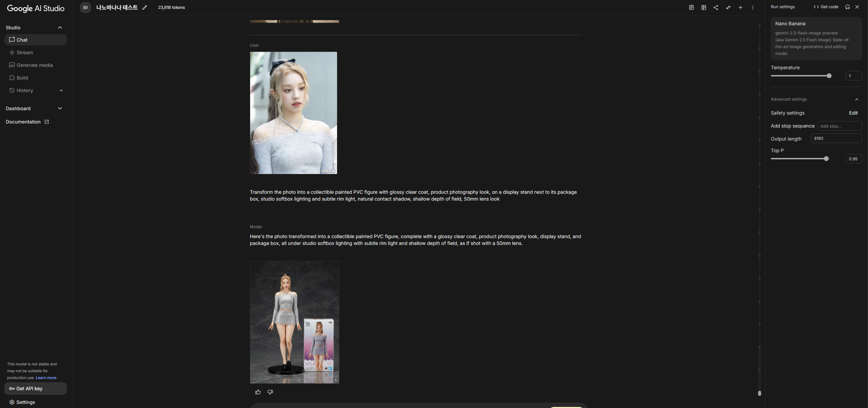Expand the Dashboard section
Screen dimensions: 868x408
point(60,108)
